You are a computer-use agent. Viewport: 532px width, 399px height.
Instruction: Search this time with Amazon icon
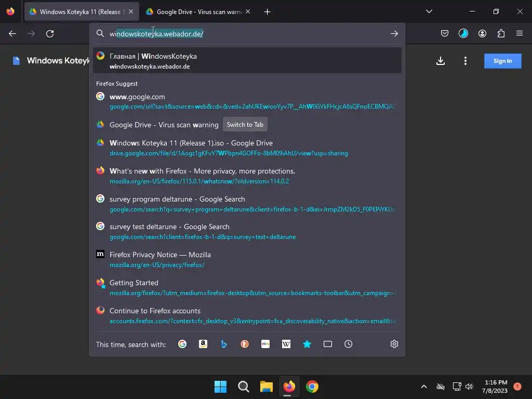point(203,344)
